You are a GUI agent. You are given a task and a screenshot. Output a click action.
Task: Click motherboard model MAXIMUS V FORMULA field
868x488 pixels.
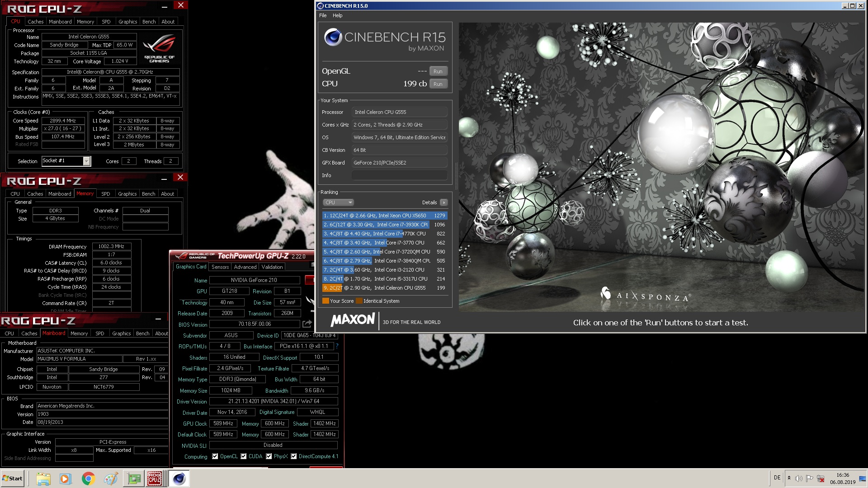coord(80,359)
